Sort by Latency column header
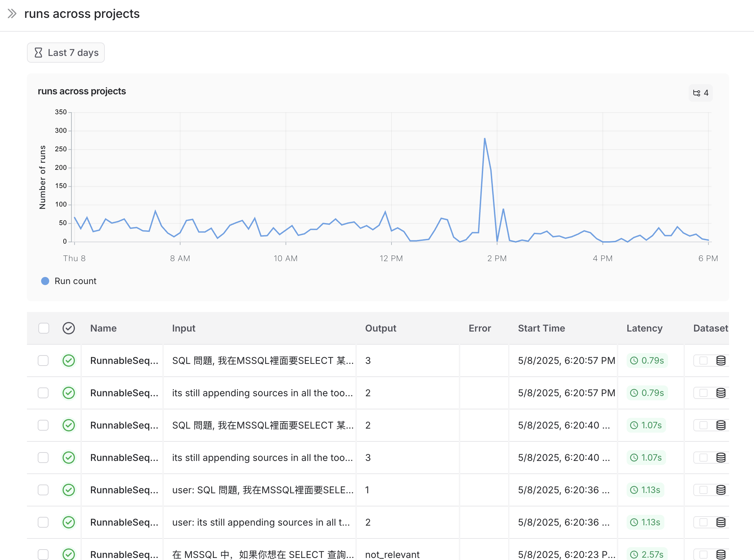 (x=644, y=328)
